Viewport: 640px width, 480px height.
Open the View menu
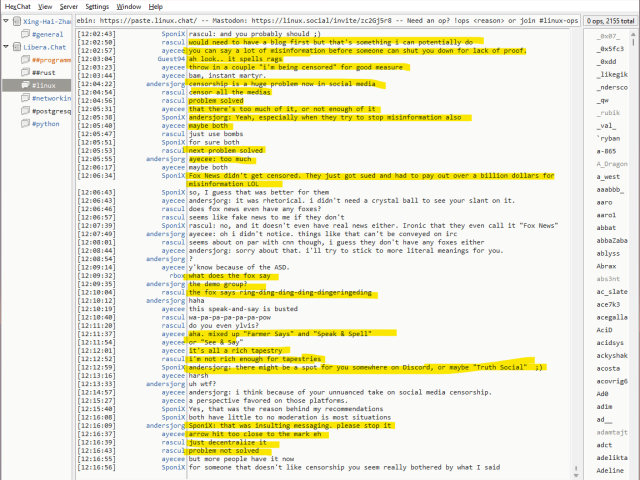[45, 7]
